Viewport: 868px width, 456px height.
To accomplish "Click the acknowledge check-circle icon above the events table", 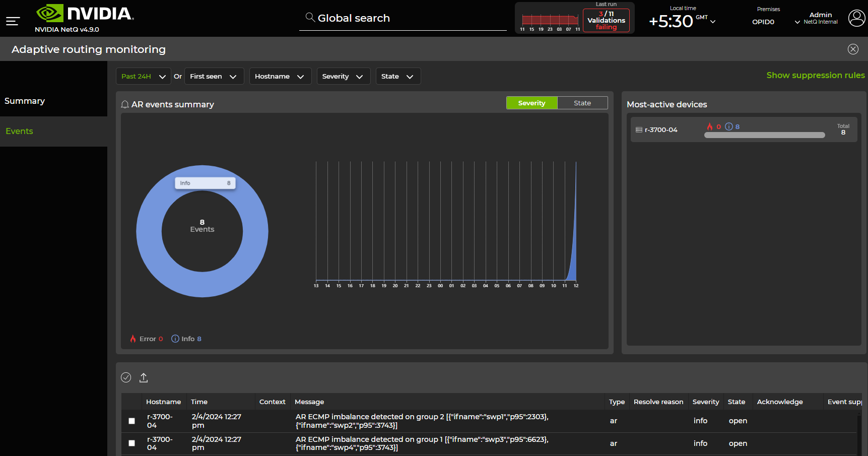I will coord(126,377).
